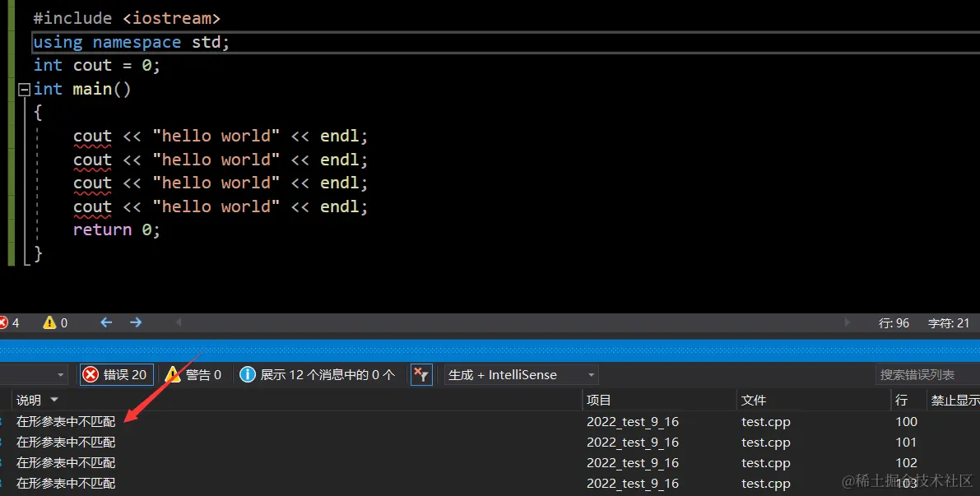Click the 字符: 21 column indicator

click(x=949, y=323)
